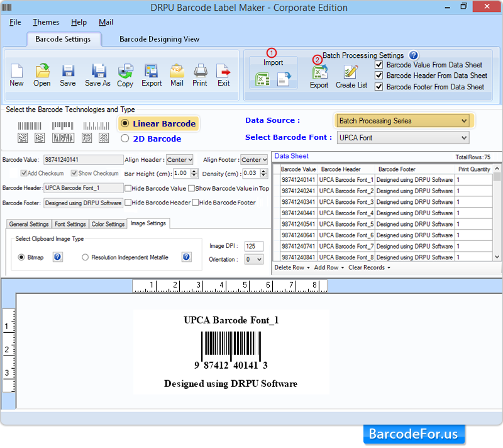This screenshot has width=503, height=448.
Task: Select the Linear Barcode radio button
Action: coord(124,123)
